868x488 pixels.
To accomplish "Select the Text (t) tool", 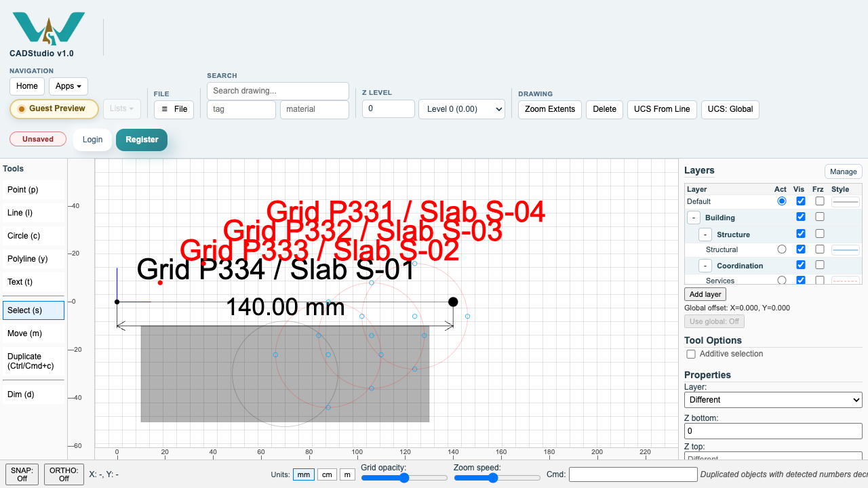I will pos(33,282).
